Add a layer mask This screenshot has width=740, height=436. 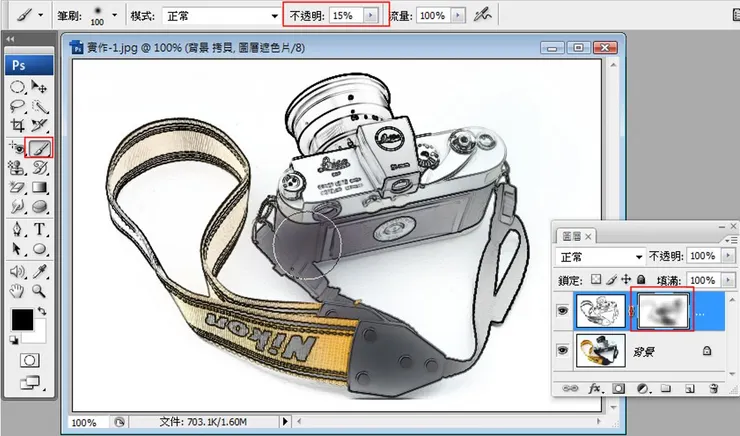coord(618,388)
